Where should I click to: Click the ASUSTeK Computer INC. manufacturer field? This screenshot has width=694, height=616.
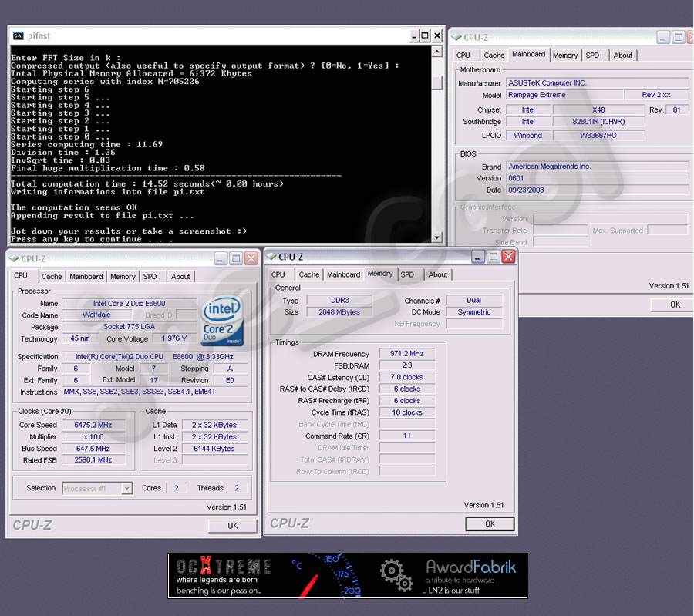coord(598,83)
